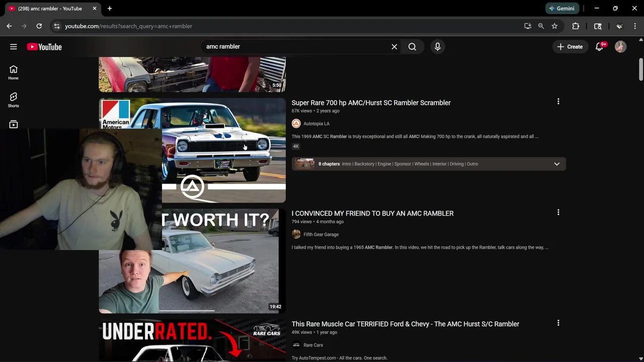This screenshot has width=644, height=362.
Task: Open the account avatar menu
Action: [x=620, y=47]
